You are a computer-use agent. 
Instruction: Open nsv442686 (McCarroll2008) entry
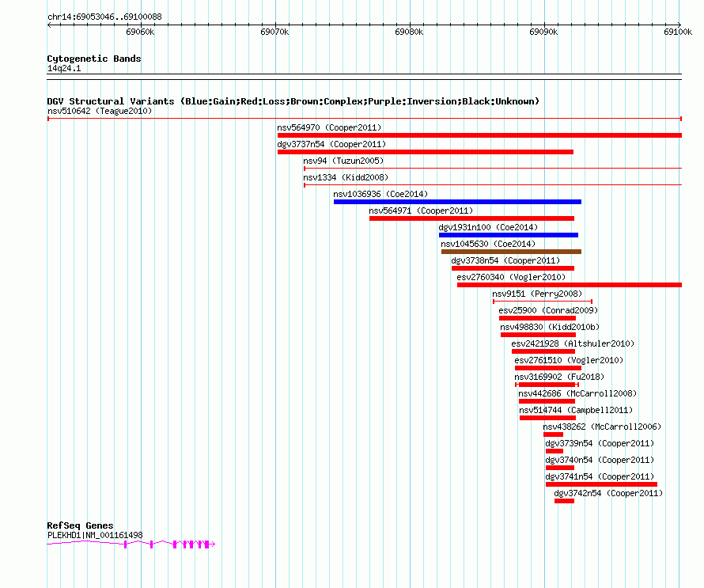(547, 401)
